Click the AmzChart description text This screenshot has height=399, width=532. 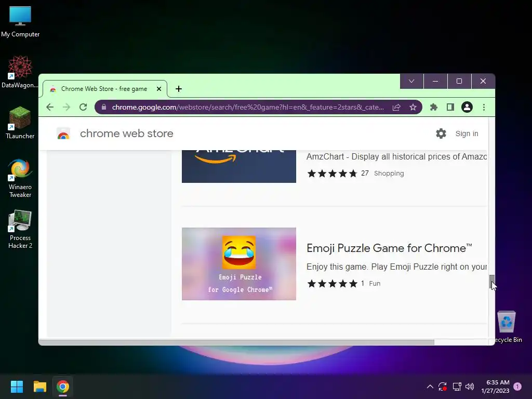pyautogui.click(x=396, y=157)
